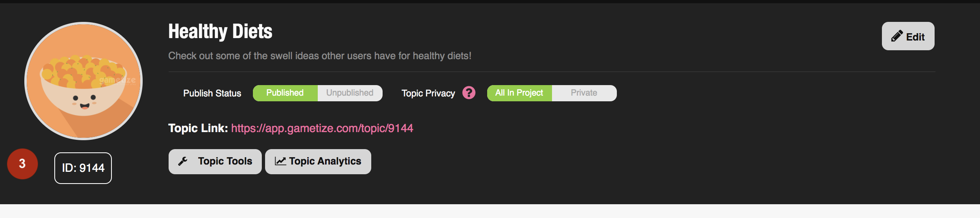The image size is (980, 218).
Task: Click the red badge showing 3
Action: pyautogui.click(x=22, y=164)
